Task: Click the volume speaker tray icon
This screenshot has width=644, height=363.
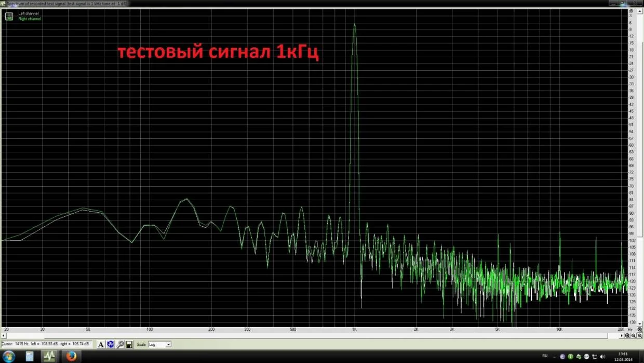Action: coord(603,356)
